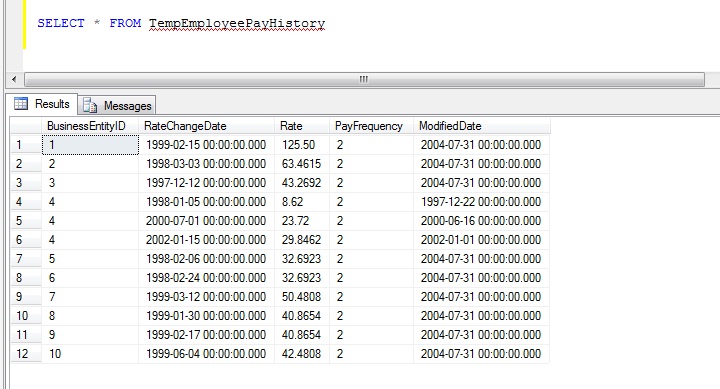This screenshot has width=720, height=389.
Task: Click BusinessEntityID cell 10 in row 12
Action: click(90, 354)
